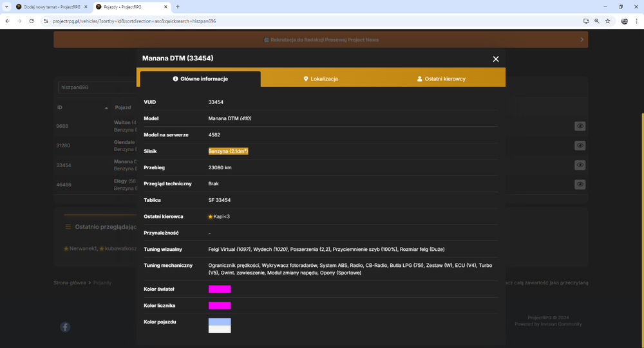Image resolution: width=644 pixels, height=348 pixels.
Task: Click the Kolor licznika magenta swatch
Action: pyautogui.click(x=220, y=306)
